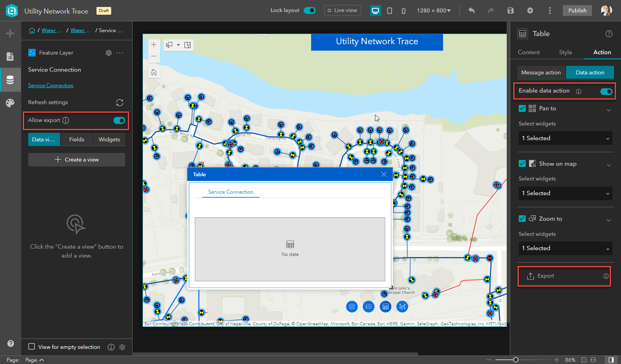Switch to the Fields tab

76,139
